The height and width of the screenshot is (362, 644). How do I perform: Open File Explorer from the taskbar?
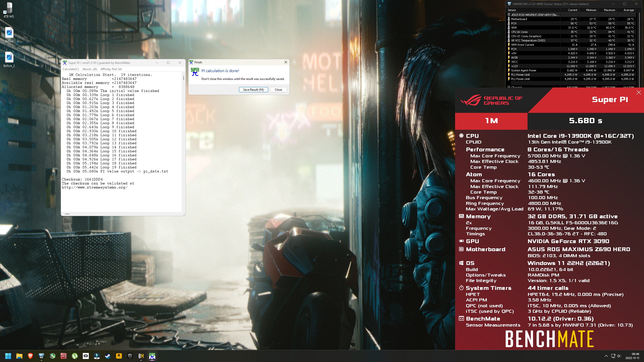point(19,356)
